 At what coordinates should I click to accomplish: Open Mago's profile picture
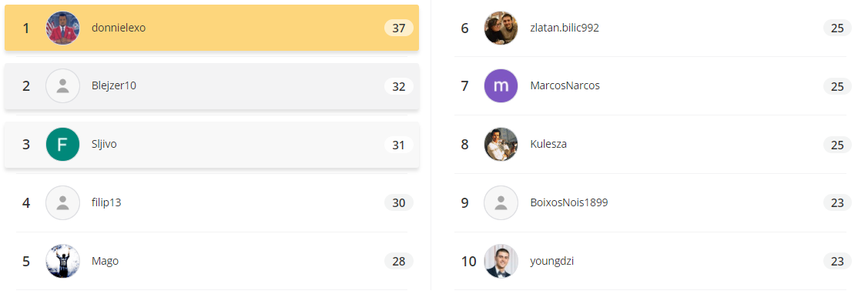pyautogui.click(x=62, y=261)
